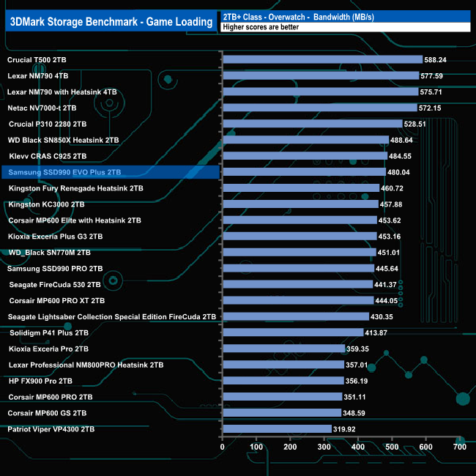Click the x-axis label 600
Viewport: 476px width, 476px height.
(x=425, y=447)
